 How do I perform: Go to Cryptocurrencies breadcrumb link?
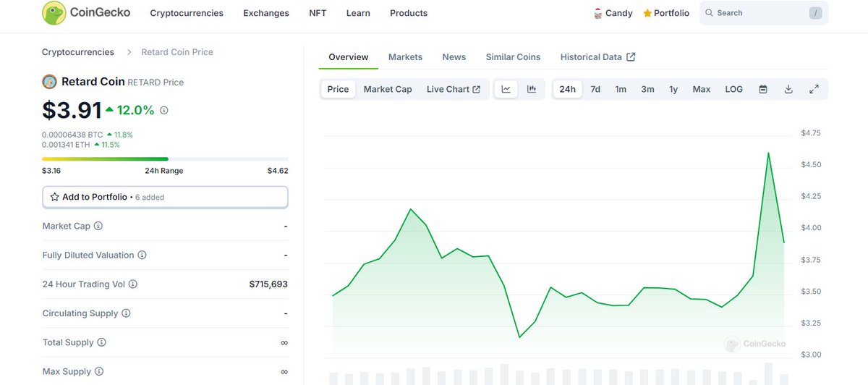78,52
